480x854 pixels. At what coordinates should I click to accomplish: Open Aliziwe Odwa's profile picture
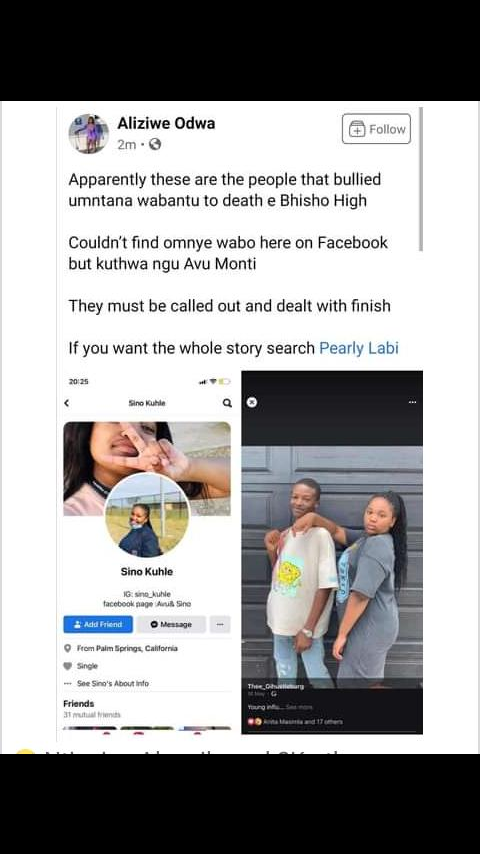pos(88,133)
